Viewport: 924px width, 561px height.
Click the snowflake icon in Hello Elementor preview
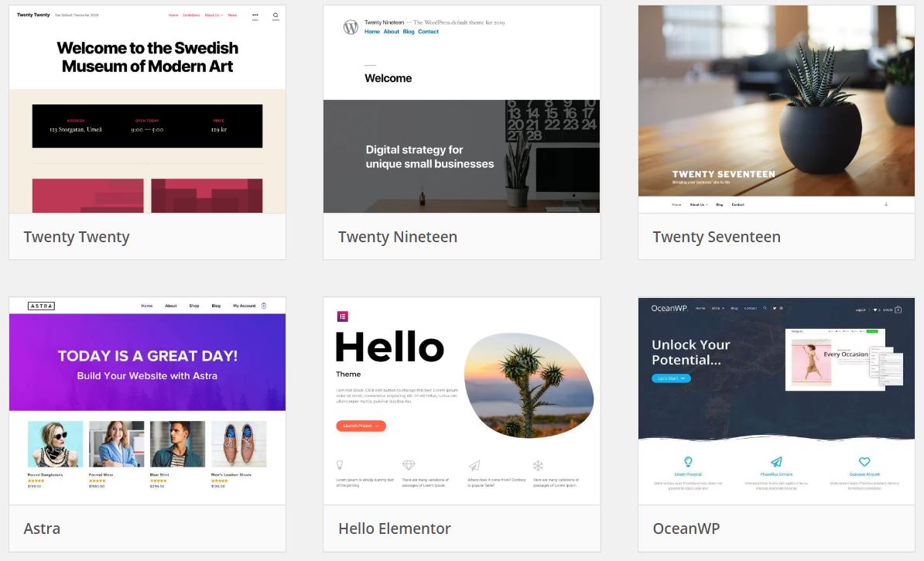pyautogui.click(x=538, y=466)
